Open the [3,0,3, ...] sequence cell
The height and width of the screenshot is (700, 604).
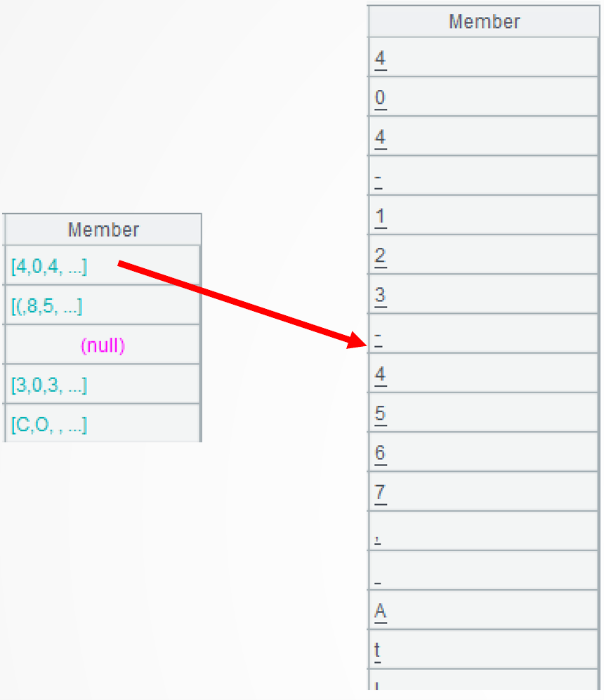tap(49, 385)
